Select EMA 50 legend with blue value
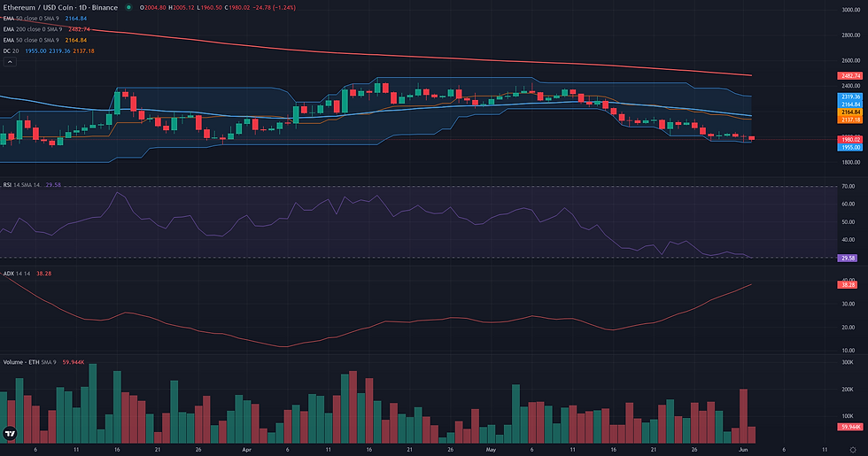This screenshot has height=456, width=868. click(x=45, y=19)
